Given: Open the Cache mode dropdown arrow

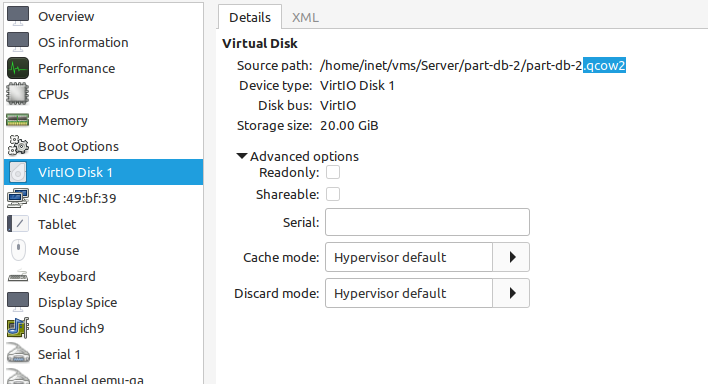Looking at the screenshot, I should 511,257.
